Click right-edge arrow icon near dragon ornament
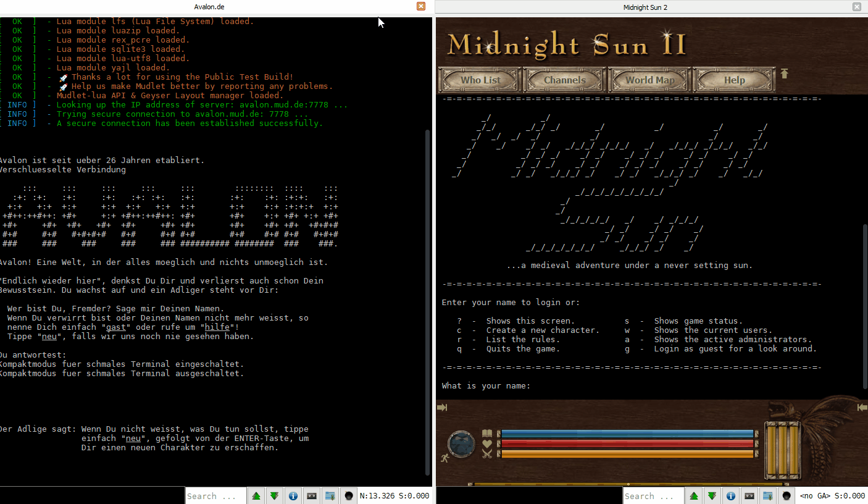The height and width of the screenshot is (504, 868). point(862,407)
